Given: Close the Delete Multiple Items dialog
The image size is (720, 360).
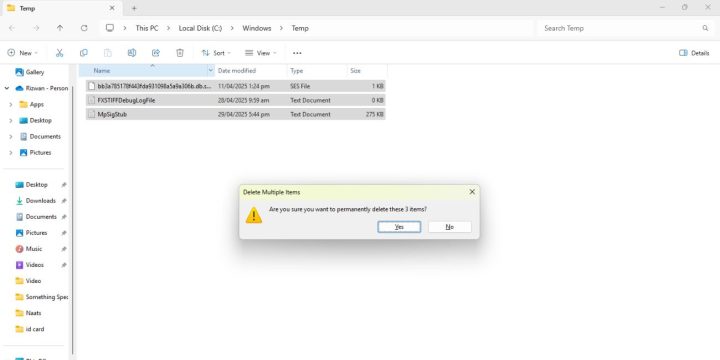Looking at the screenshot, I should (472, 192).
